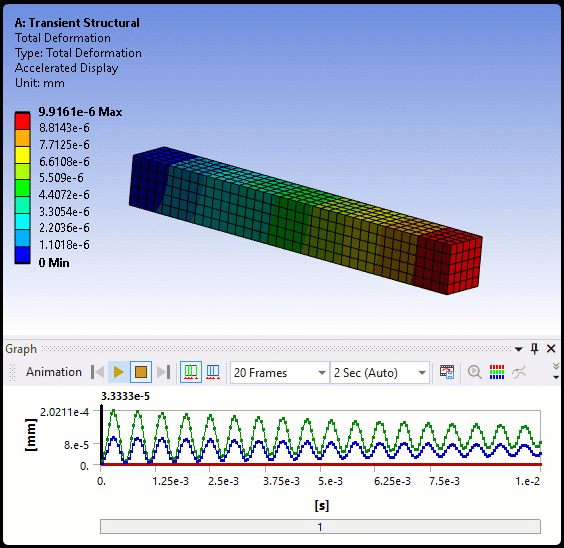Toggle Result Sets animation mode (blue bars)
The height and width of the screenshot is (548, 564).
(x=213, y=372)
